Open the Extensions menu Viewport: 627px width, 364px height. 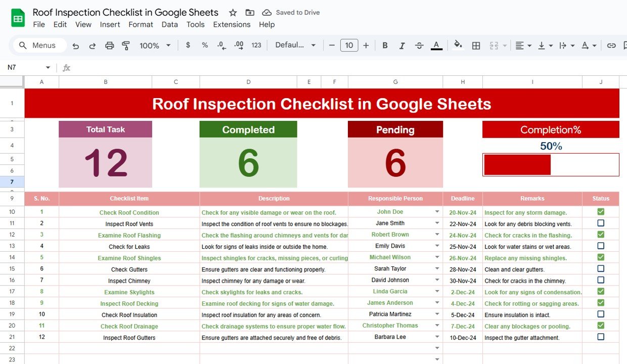click(x=232, y=24)
